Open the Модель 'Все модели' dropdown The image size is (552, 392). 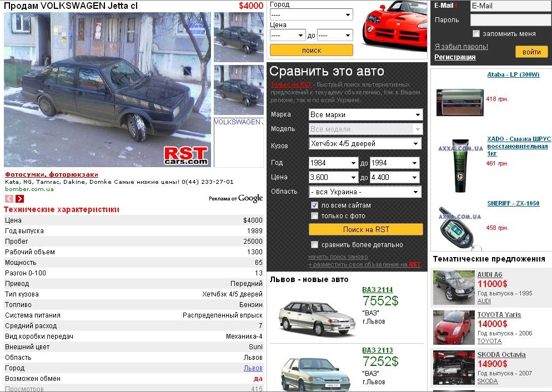(x=365, y=129)
